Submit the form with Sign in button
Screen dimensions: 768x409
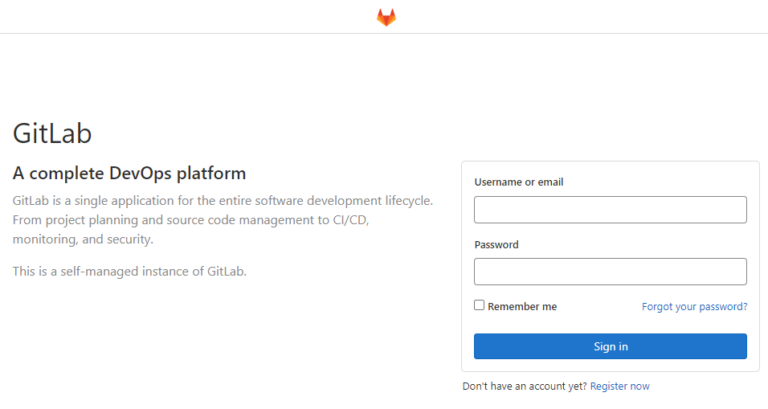click(610, 346)
